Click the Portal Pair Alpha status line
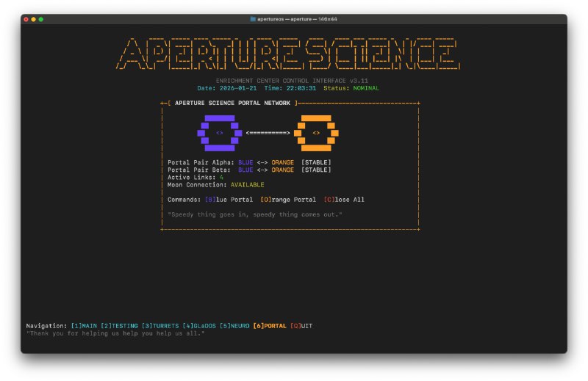The image size is (588, 381). (x=249, y=162)
